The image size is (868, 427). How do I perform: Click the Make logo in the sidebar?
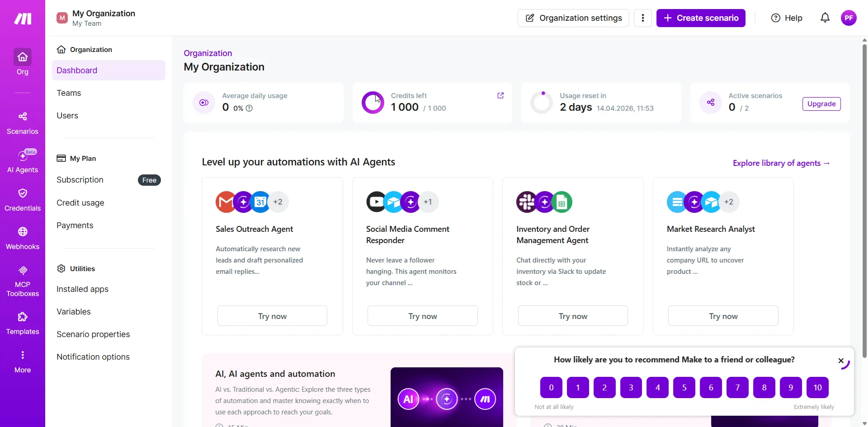point(23,19)
